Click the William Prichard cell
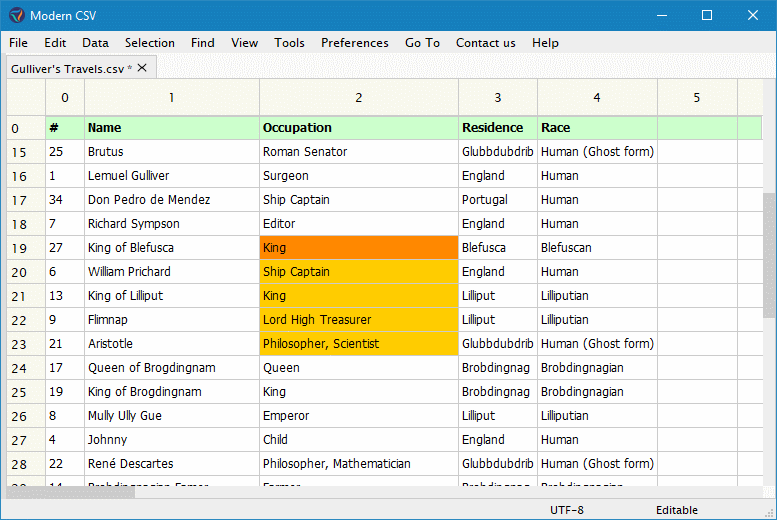The height and width of the screenshot is (520, 777). point(172,272)
